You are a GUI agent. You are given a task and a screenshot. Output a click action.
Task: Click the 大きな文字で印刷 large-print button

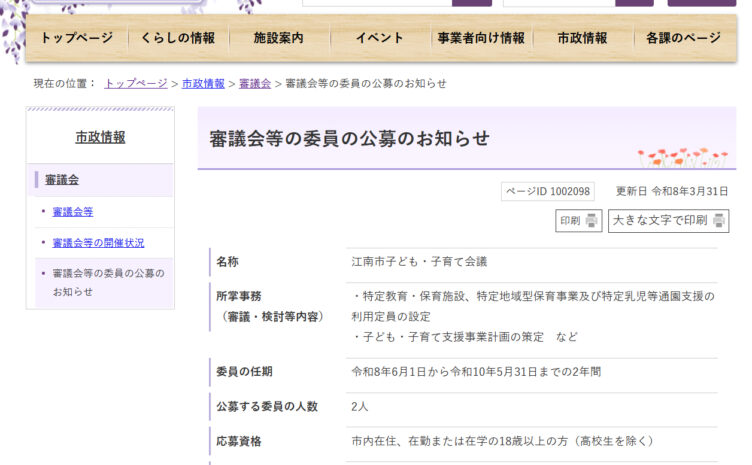click(668, 221)
